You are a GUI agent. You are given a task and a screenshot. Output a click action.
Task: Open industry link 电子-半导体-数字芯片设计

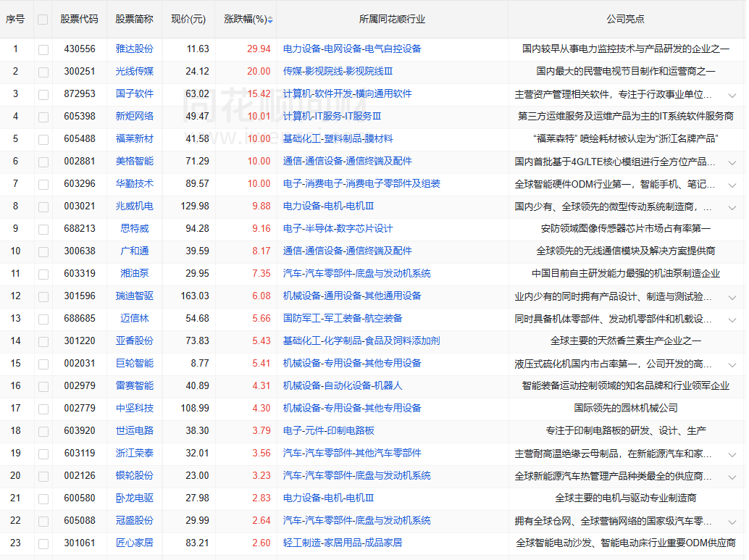(338, 228)
